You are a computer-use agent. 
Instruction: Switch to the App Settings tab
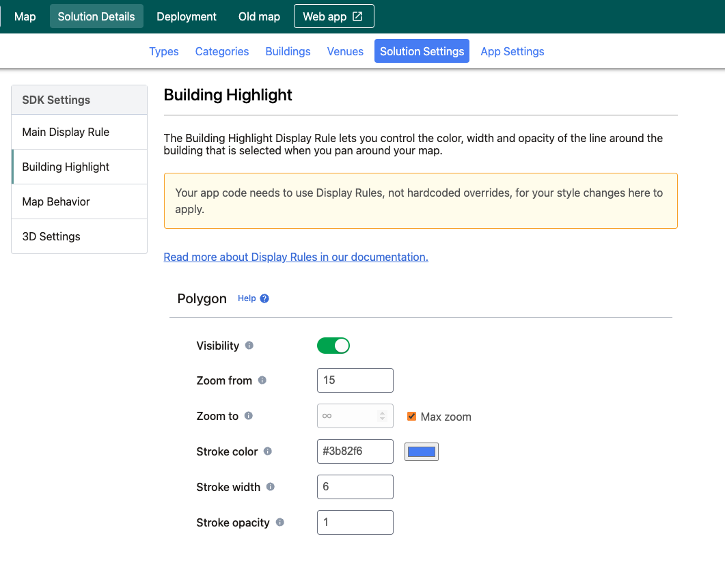coord(512,51)
